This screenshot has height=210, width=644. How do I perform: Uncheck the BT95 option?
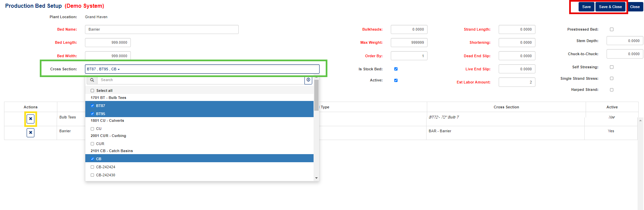(92, 114)
